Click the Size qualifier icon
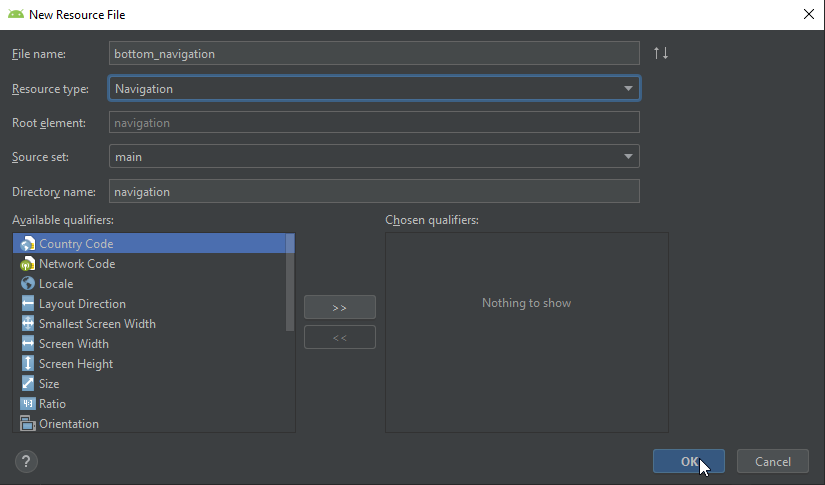825x485 pixels. click(x=27, y=383)
